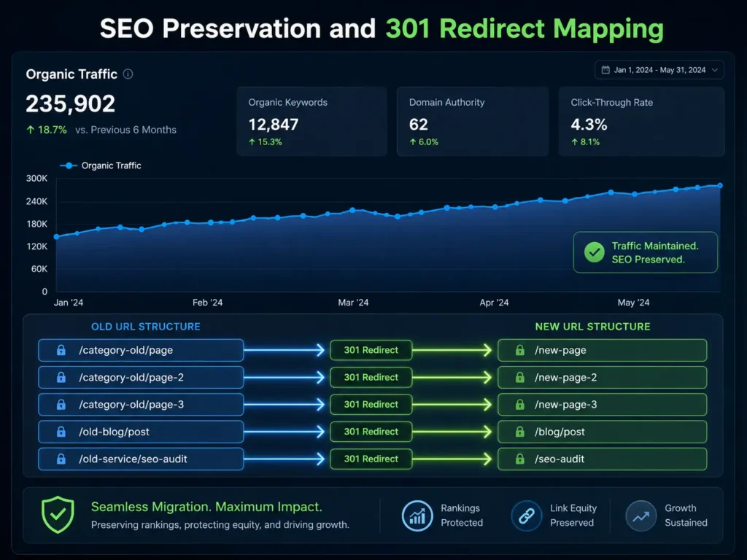
Task: Click the last data point on the traffic chart
Action: (720, 186)
